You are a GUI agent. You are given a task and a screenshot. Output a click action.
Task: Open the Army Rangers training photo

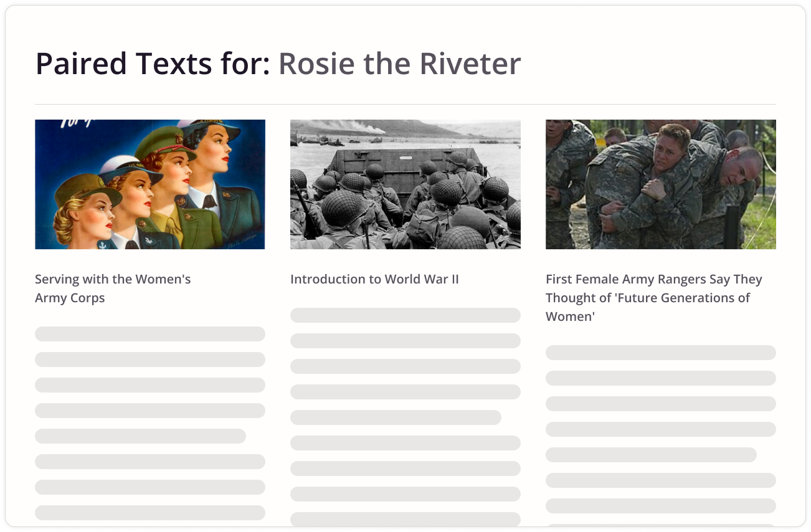[x=661, y=184]
